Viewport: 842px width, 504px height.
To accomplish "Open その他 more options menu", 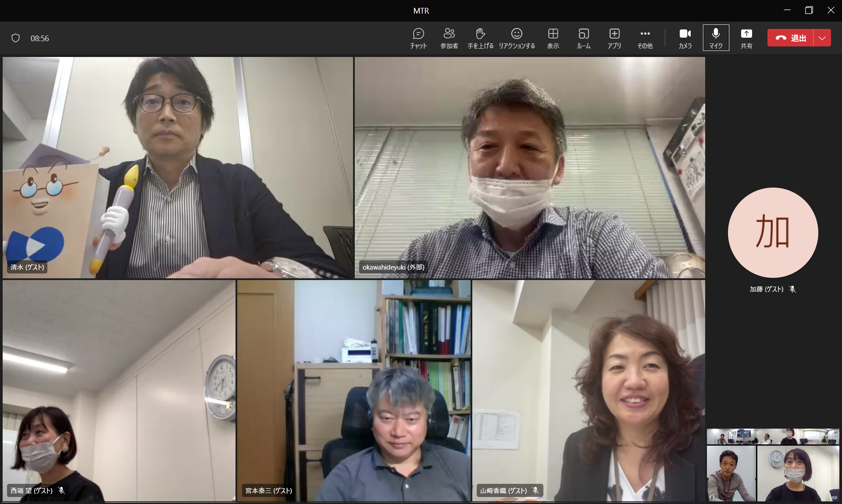I will [x=645, y=38].
